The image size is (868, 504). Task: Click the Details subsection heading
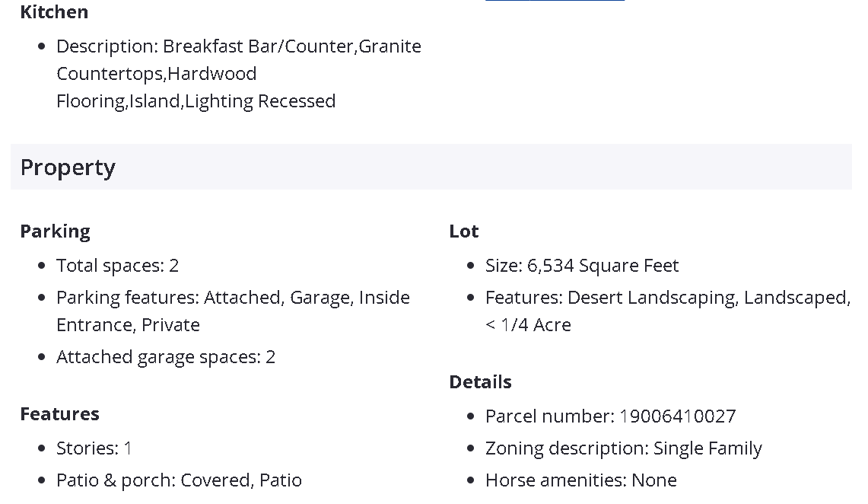(480, 382)
